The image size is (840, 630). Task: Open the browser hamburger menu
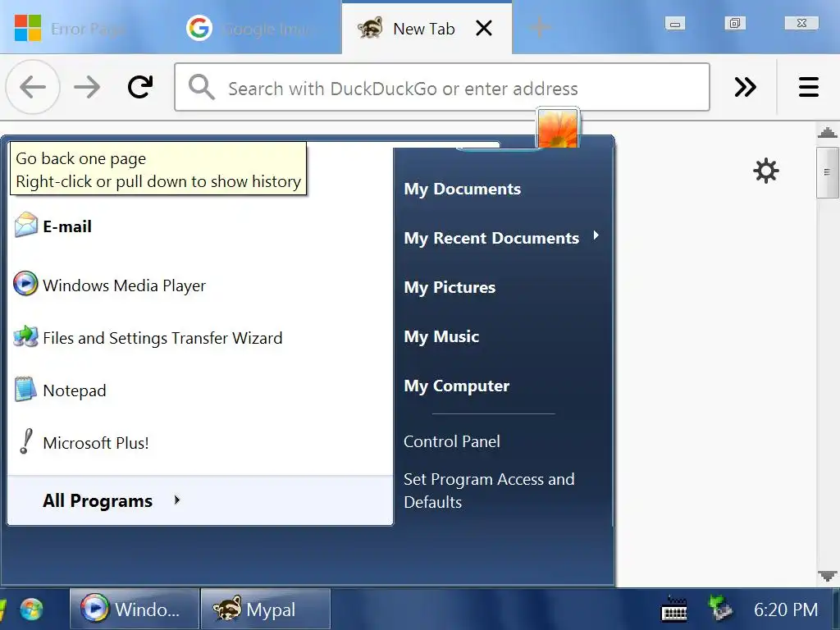pos(808,87)
